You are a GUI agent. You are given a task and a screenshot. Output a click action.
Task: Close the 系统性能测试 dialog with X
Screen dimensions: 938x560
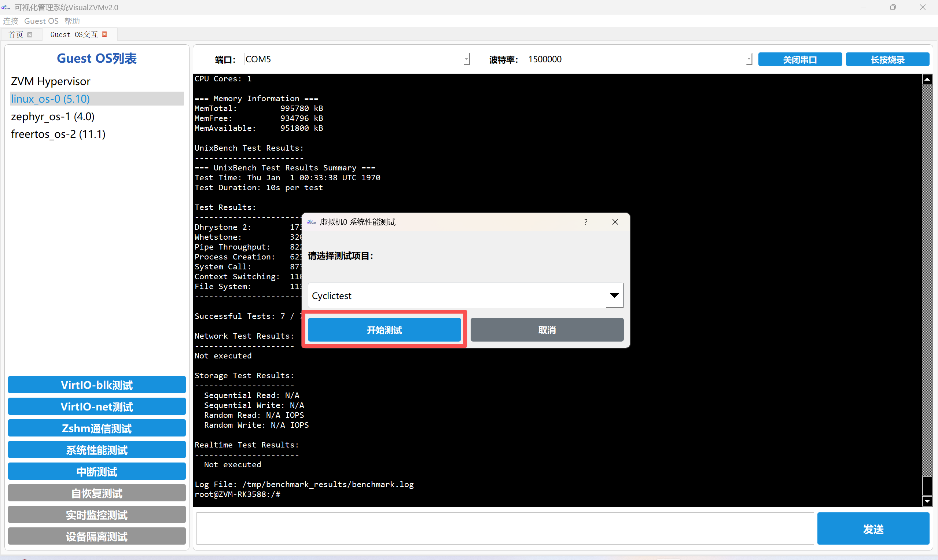(x=615, y=222)
